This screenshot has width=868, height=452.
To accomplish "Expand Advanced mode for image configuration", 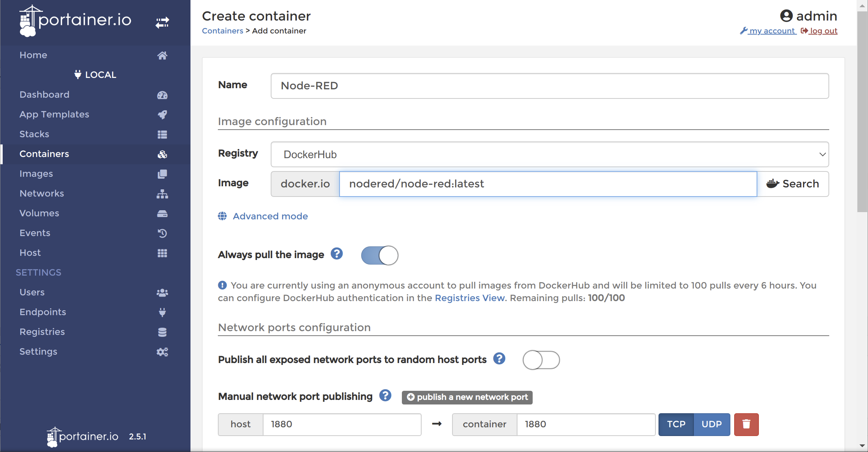I will (270, 216).
